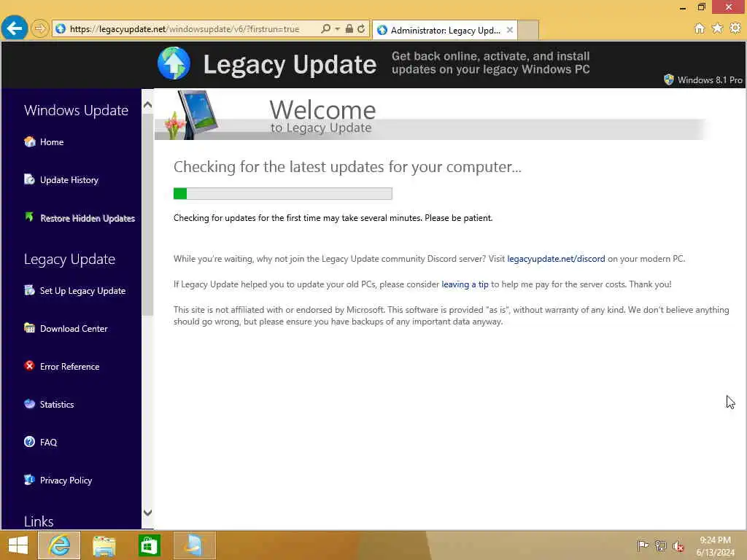Viewport: 747px width, 560px height.
Task: Click the Statistics pie icon
Action: [x=29, y=404]
